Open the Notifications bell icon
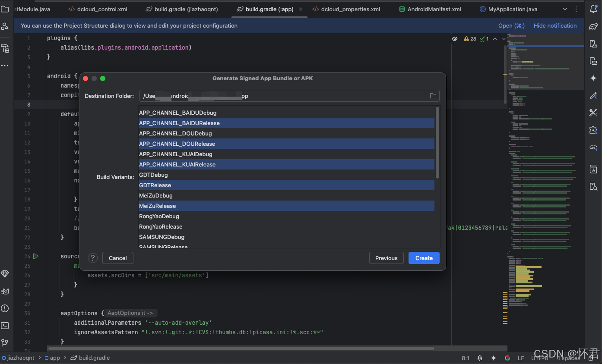 click(593, 9)
